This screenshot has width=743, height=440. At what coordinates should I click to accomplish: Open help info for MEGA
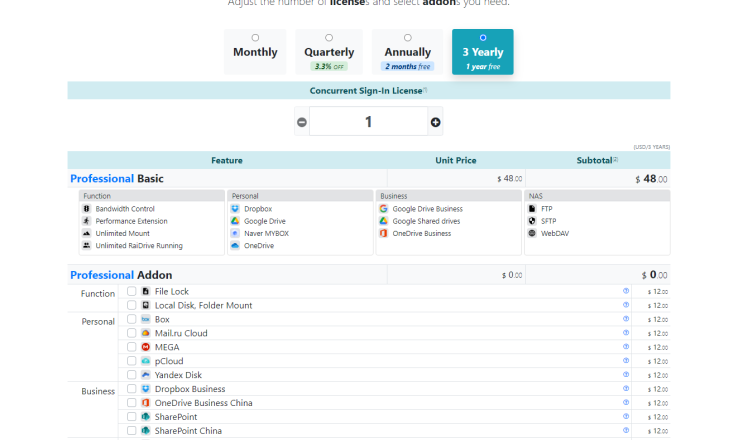coord(626,347)
